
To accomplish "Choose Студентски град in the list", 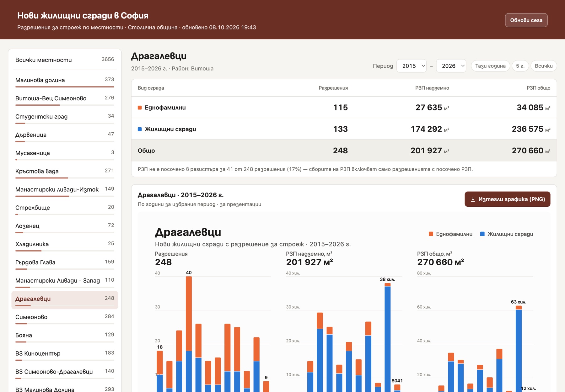I will pyautogui.click(x=65, y=117).
